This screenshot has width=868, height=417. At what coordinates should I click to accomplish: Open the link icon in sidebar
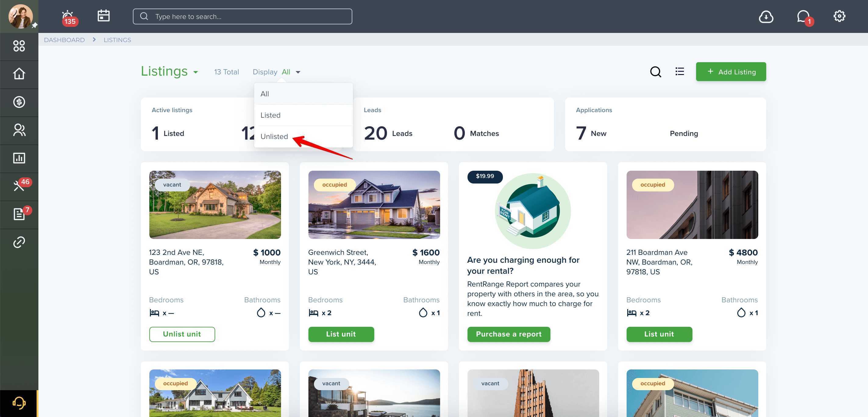coord(19,242)
